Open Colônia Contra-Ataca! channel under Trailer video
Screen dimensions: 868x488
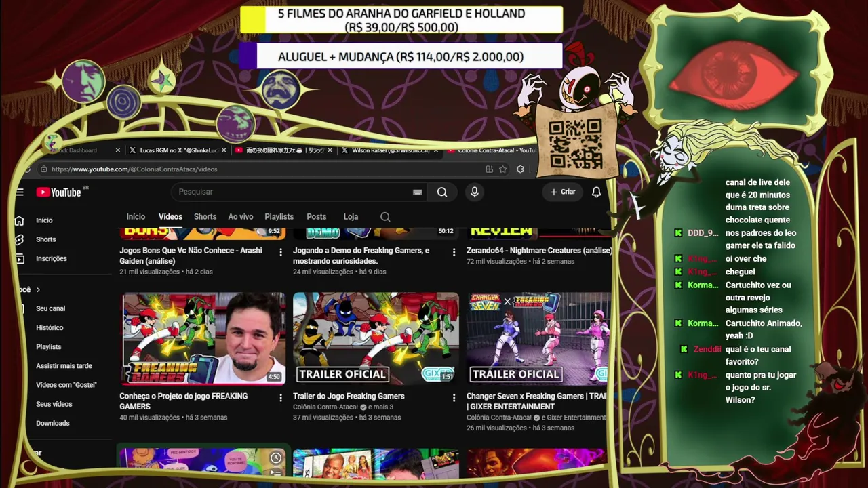coord(325,407)
